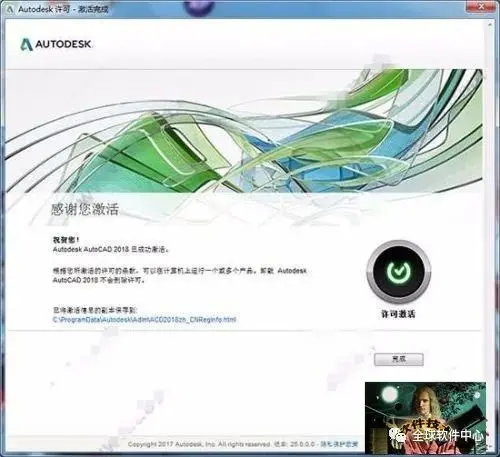Screen dimensions: 500x457
Task: Close the Autodesk license window
Action: (x=481, y=6)
